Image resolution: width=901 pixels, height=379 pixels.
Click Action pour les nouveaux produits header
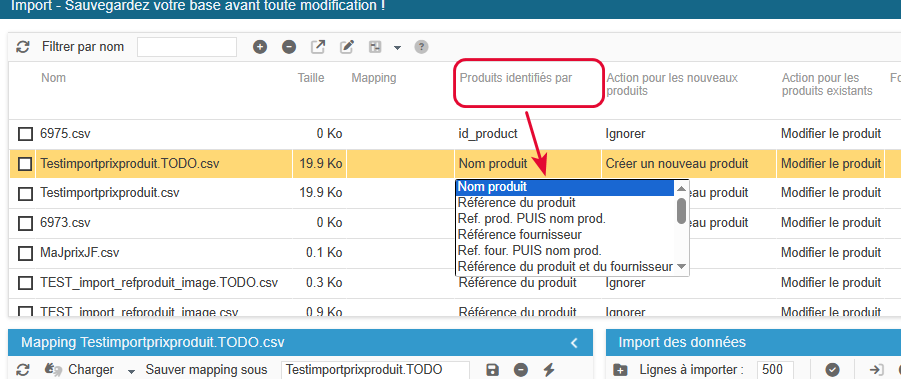pyautogui.click(x=672, y=84)
